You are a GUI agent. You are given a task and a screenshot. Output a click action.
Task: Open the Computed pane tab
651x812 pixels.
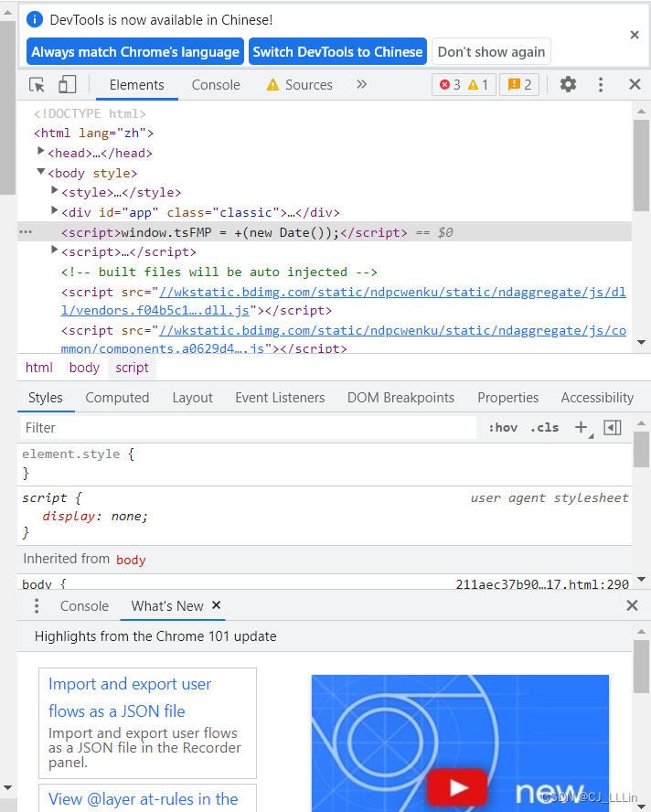click(117, 398)
